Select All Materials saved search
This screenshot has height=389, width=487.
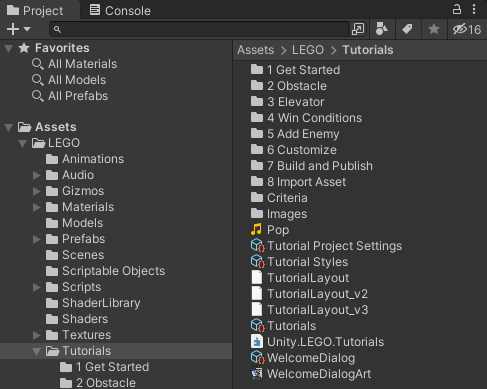[74, 64]
